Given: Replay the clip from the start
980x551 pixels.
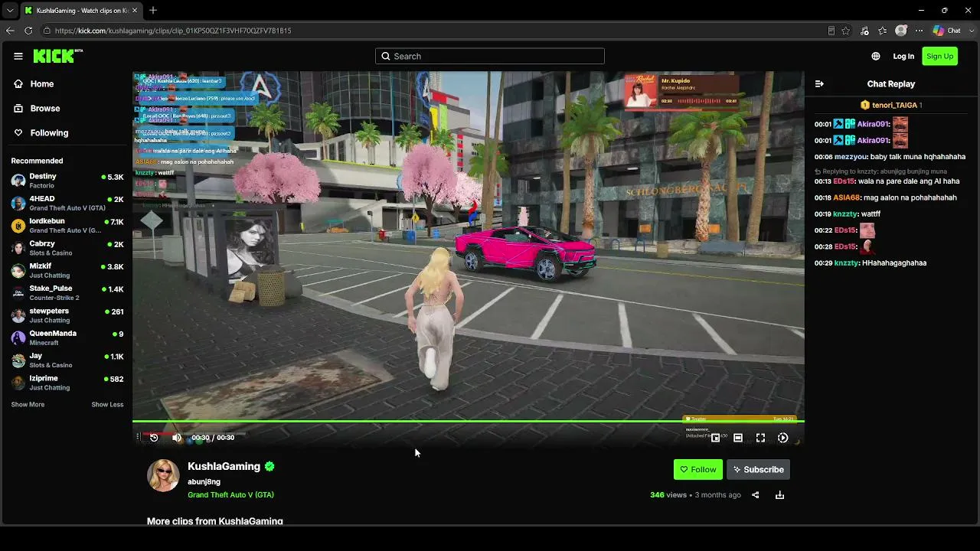Looking at the screenshot, I should pos(154,438).
